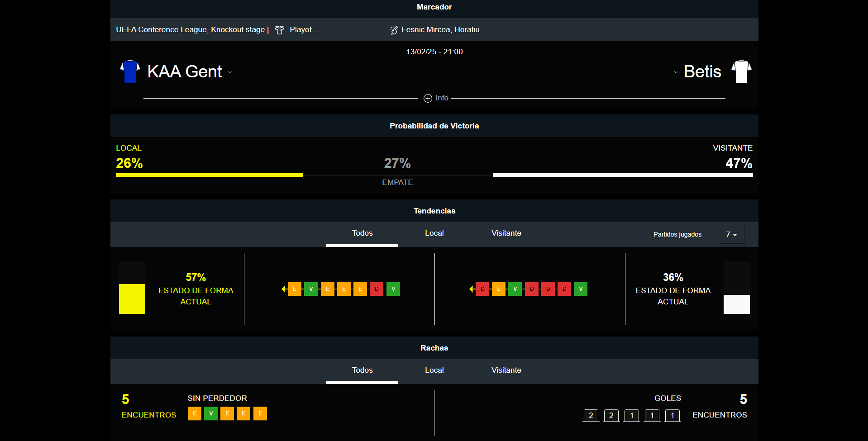The image size is (868, 441).
Task: Click the blue KAA Gent jersey icon
Action: (x=130, y=71)
